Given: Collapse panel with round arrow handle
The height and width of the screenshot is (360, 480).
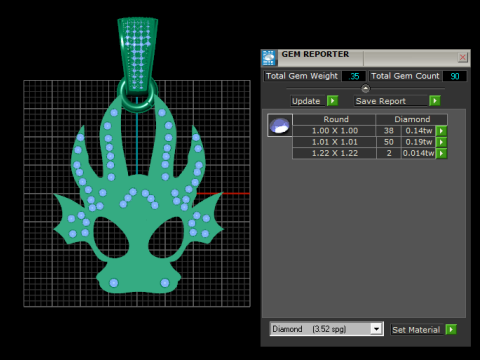Looking at the screenshot, I should [x=366, y=88].
